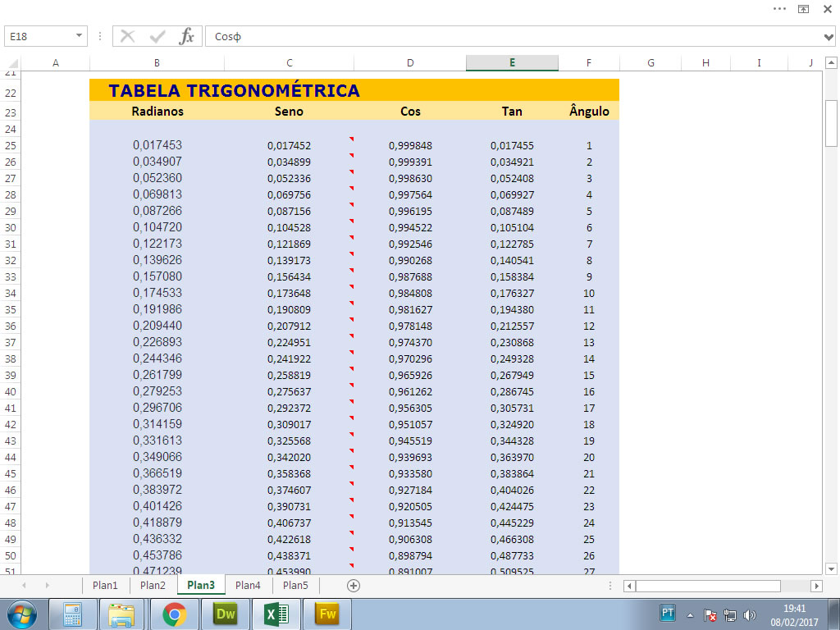
Task: Select column A header
Action: 55,62
